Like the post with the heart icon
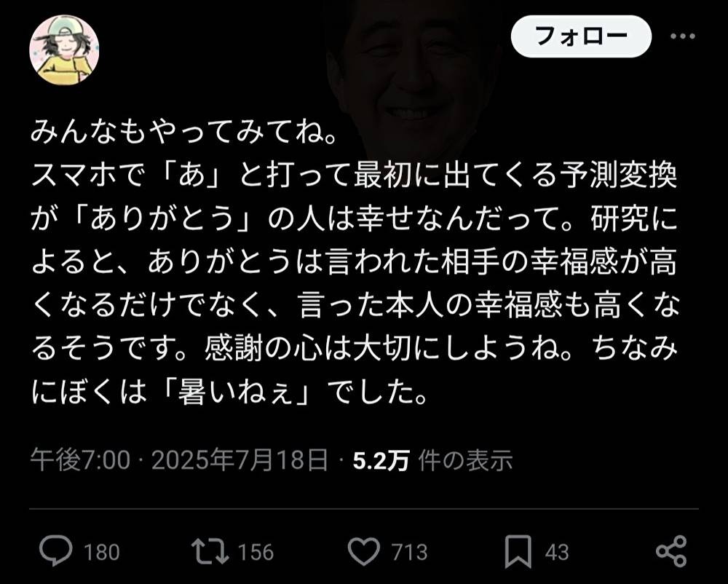The width and height of the screenshot is (728, 584). coord(363,551)
